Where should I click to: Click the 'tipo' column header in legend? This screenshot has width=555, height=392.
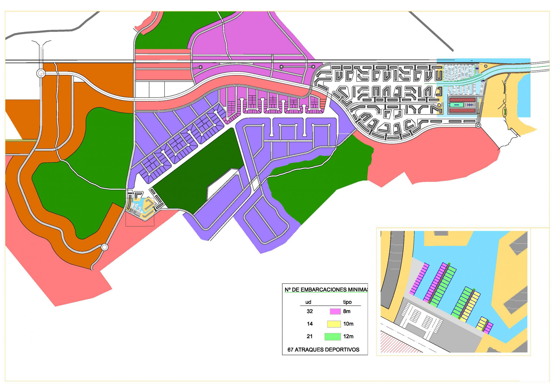[347, 302]
